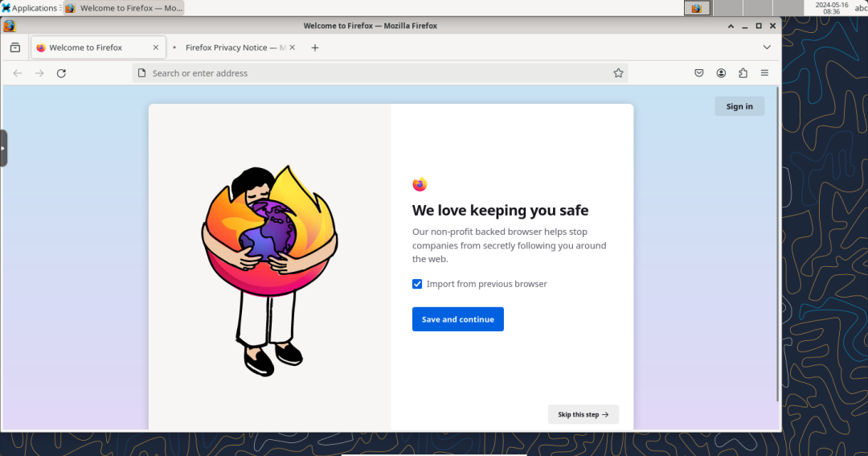This screenshot has height=456, width=868.
Task: Focus the Search or enter address field
Action: (x=379, y=73)
